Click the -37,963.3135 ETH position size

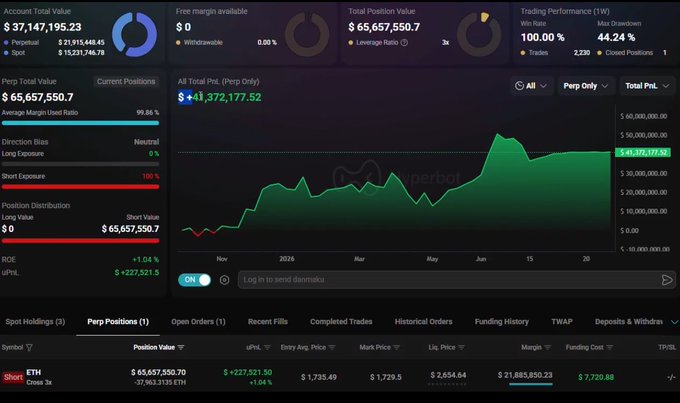tap(160, 382)
